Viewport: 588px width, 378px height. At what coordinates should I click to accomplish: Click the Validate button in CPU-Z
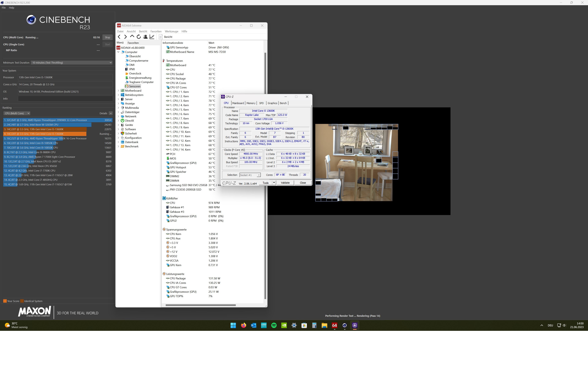(285, 183)
